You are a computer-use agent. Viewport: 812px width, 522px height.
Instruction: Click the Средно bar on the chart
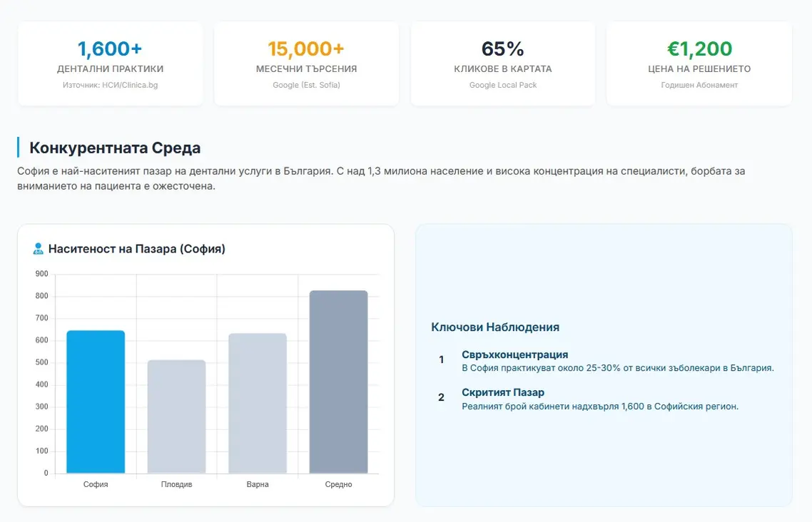point(338,382)
